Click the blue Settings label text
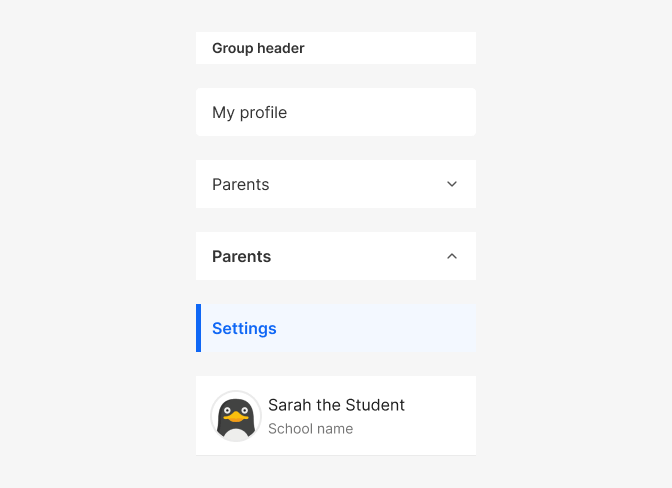672x488 pixels. [x=244, y=329]
